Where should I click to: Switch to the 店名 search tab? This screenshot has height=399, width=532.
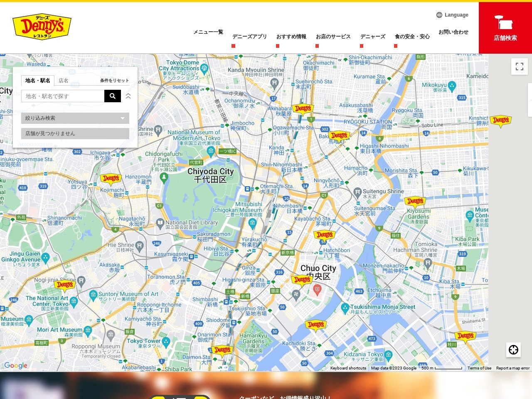(64, 81)
